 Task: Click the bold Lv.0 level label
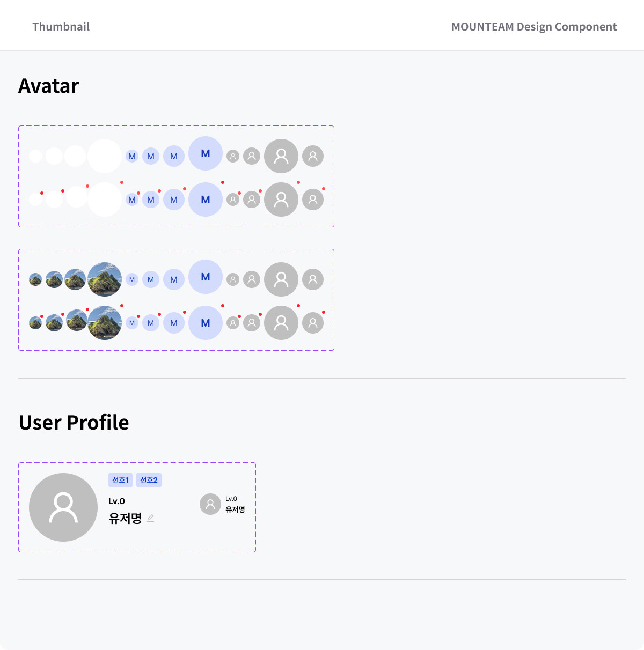click(116, 501)
